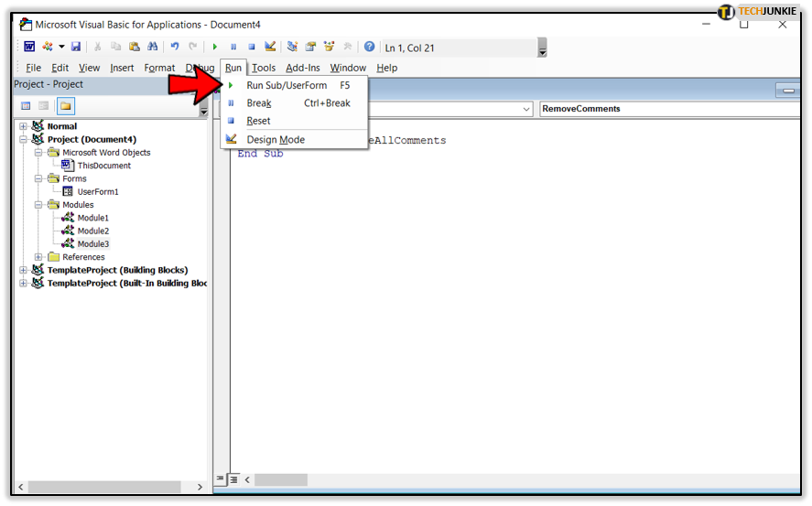The width and height of the screenshot is (812, 506).
Task: Open the Add-Ins menu
Action: pos(302,68)
